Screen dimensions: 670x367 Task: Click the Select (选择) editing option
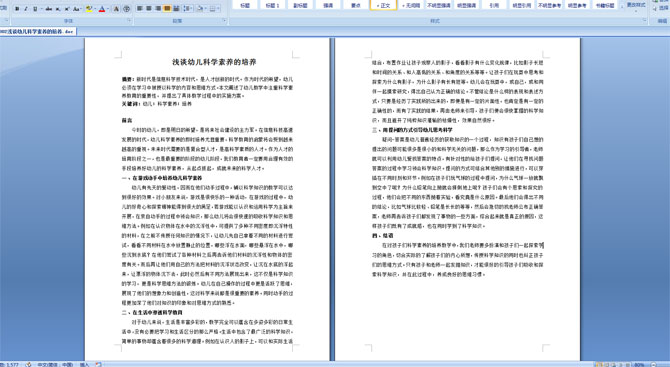pos(662,8)
